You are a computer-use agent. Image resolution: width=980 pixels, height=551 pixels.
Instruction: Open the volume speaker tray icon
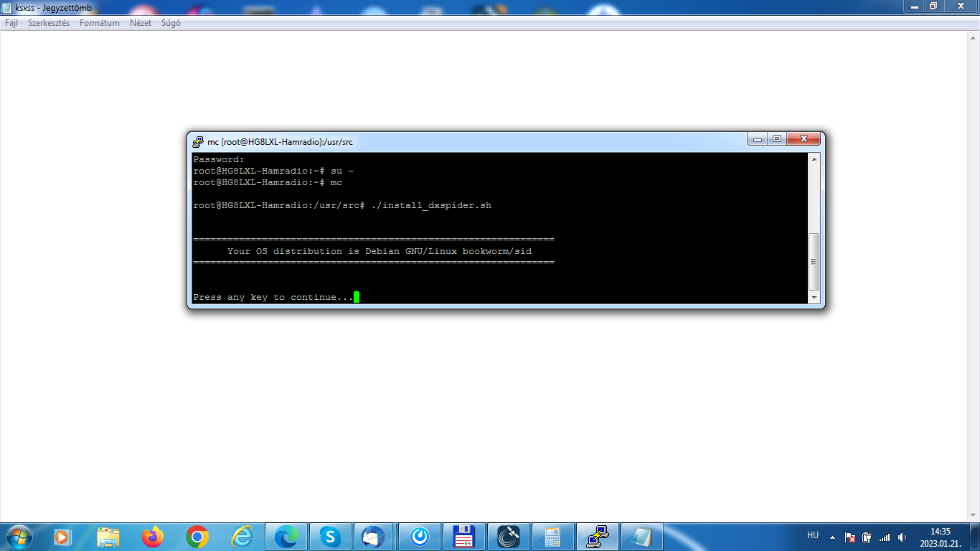click(x=902, y=537)
